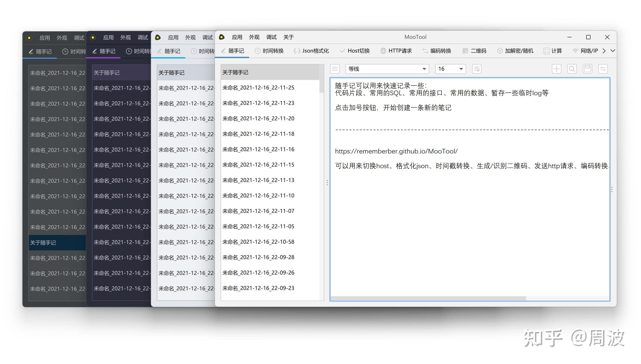Create a new note with the plus icon
Screen dimensions: 641x364
[556, 69]
